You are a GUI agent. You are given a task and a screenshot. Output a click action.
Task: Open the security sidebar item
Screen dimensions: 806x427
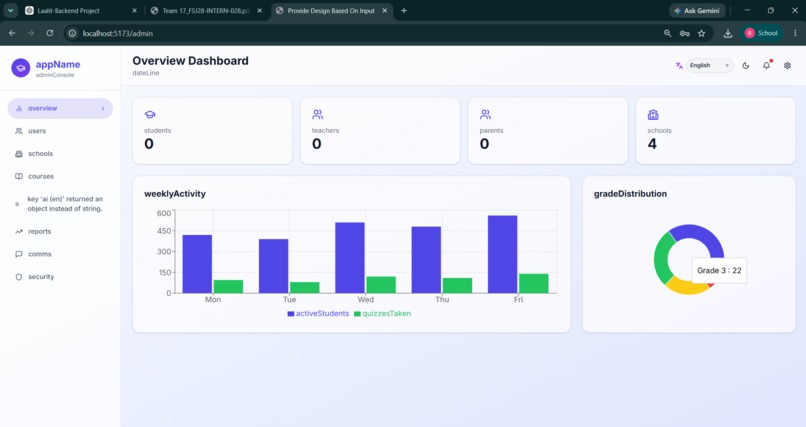[60, 276]
